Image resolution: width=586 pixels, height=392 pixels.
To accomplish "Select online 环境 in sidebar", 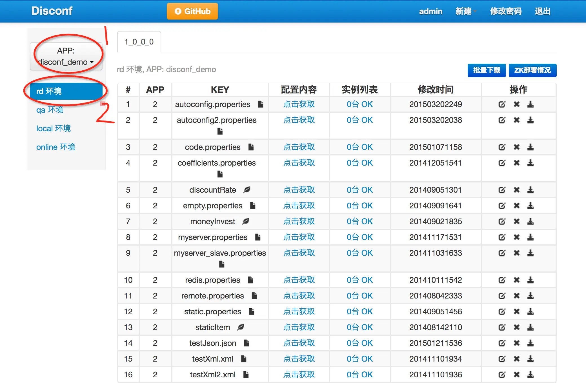I will 56,147.
